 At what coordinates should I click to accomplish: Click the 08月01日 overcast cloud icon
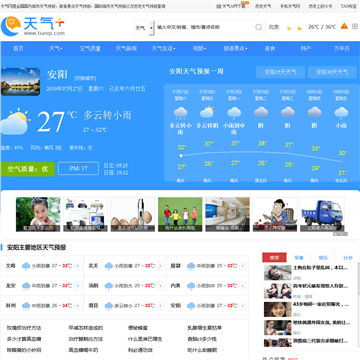[314, 112]
